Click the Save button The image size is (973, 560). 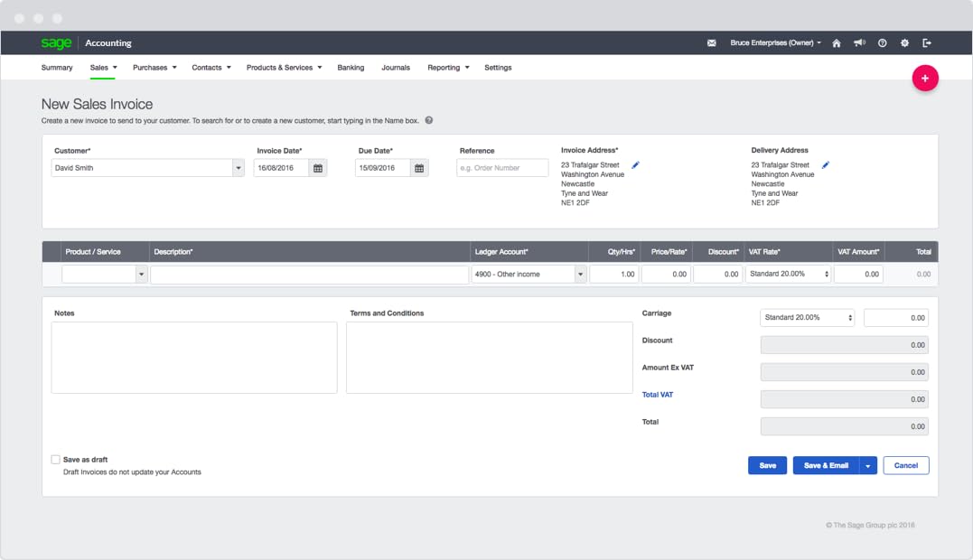(x=767, y=466)
